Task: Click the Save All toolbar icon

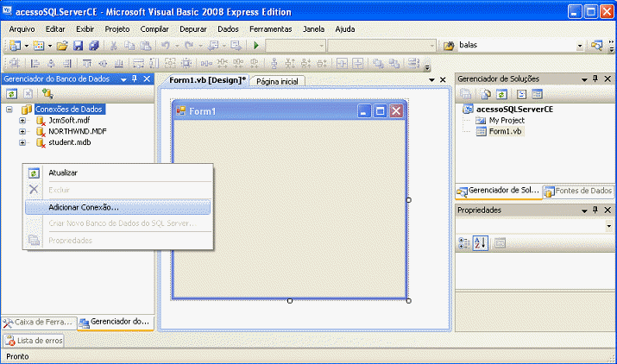Action: 94,46
